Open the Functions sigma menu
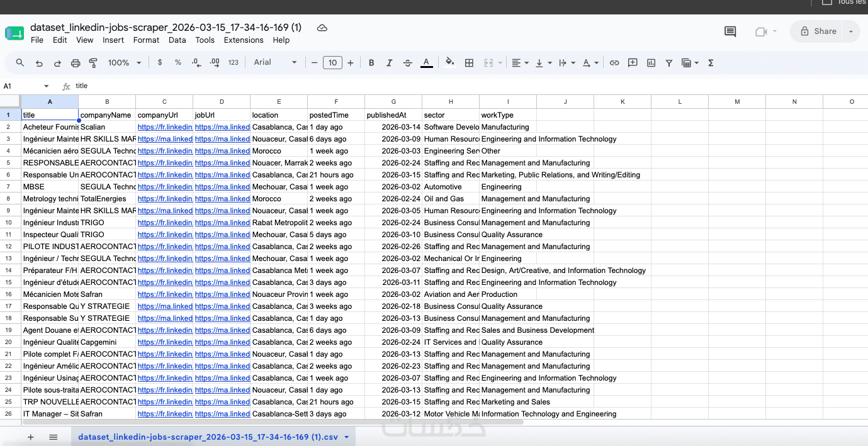The width and height of the screenshot is (868, 446). [711, 63]
